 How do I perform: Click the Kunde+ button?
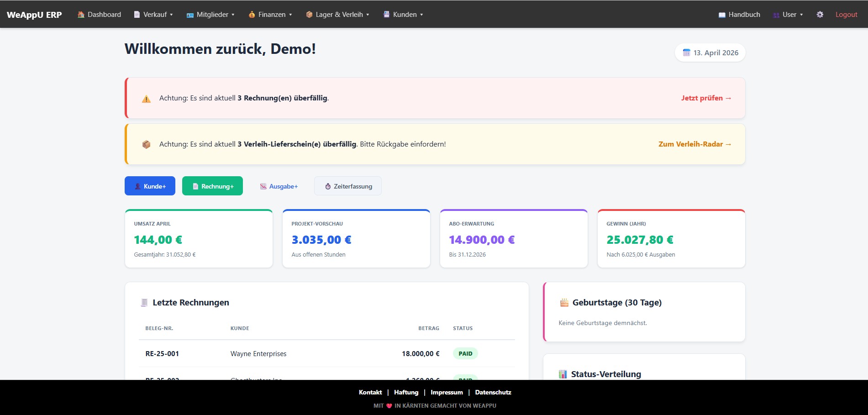pyautogui.click(x=150, y=186)
